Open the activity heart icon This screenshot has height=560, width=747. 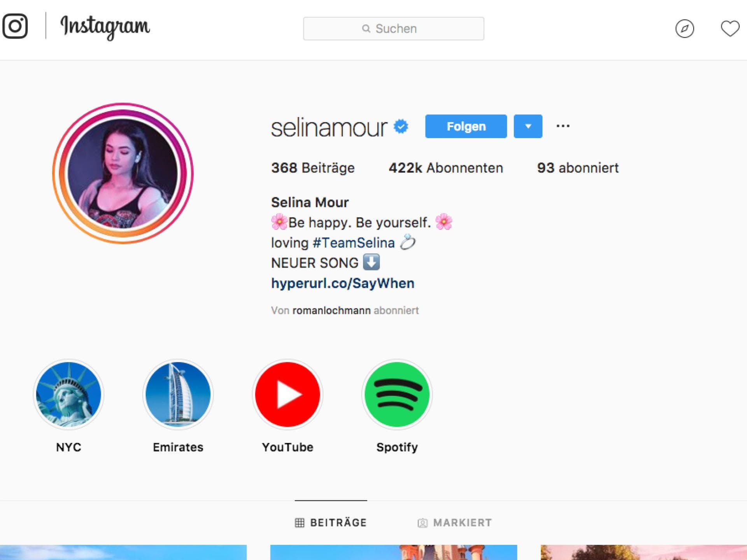tap(730, 28)
